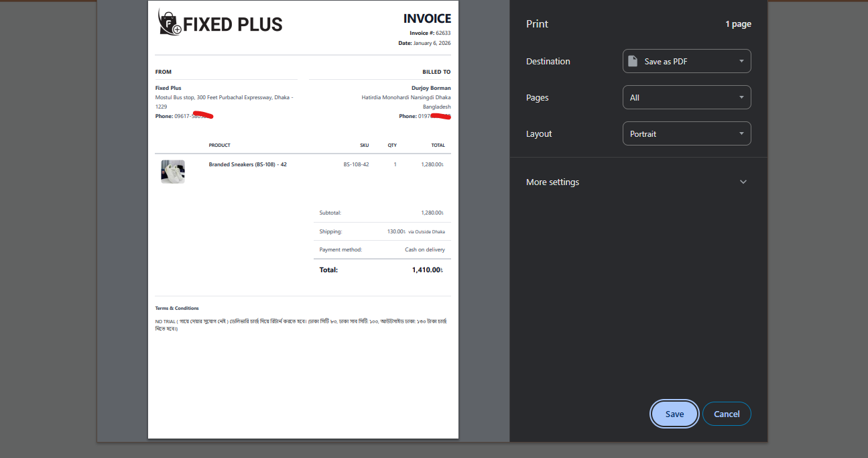Click the Destination dropdown arrow
The image size is (868, 458).
click(742, 60)
